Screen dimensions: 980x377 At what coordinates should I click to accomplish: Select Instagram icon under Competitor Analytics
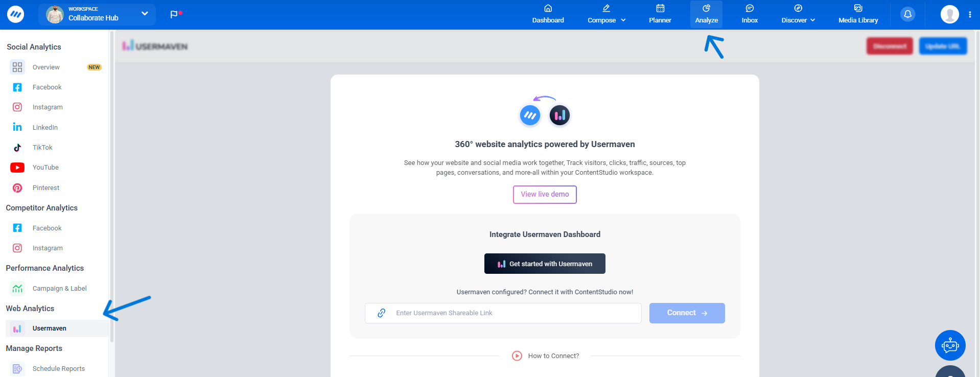17,248
